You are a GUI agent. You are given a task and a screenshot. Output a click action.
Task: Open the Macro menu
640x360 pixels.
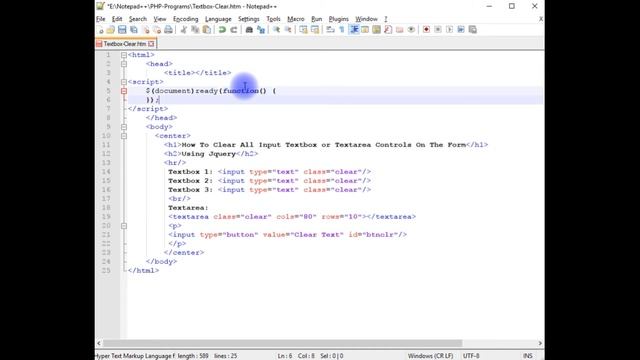[296, 19]
